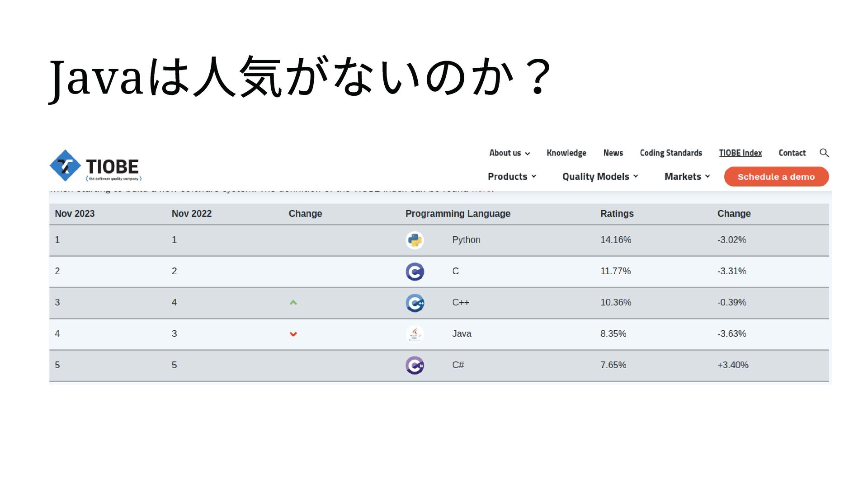868x488 pixels.
Task: Click the Nov 2022 column header
Action: pyautogui.click(x=192, y=214)
